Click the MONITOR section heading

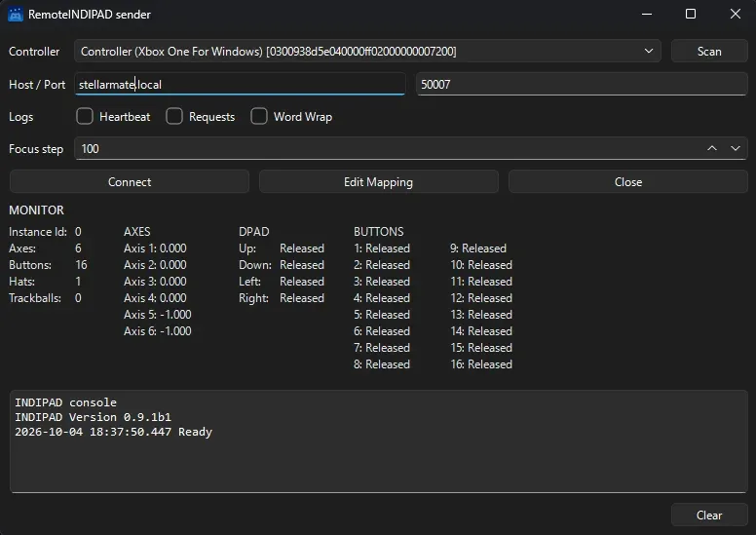36,210
